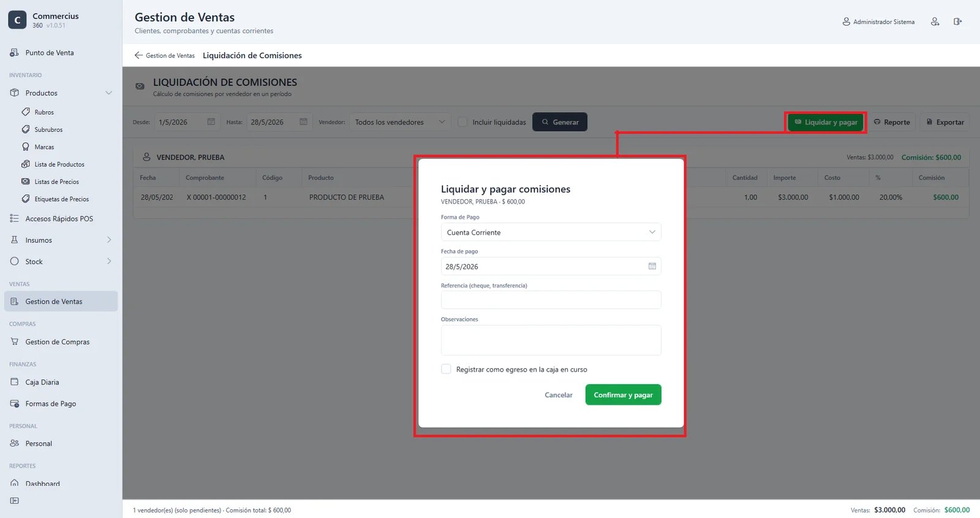Click the user settings icon in header
980x518 pixels.
[935, 21]
